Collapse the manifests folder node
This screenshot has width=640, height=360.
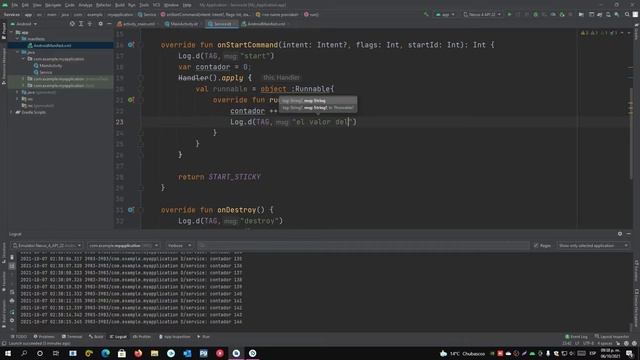(18, 39)
